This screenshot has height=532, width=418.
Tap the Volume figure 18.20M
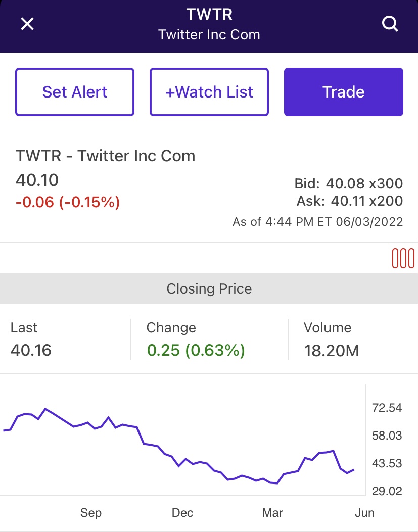(x=332, y=351)
